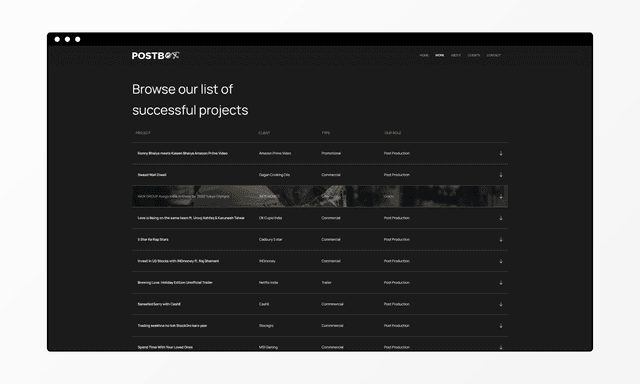Image resolution: width=640 pixels, height=384 pixels.
Task: Click the 'Amazon Prime Video' client cell
Action: (275, 153)
